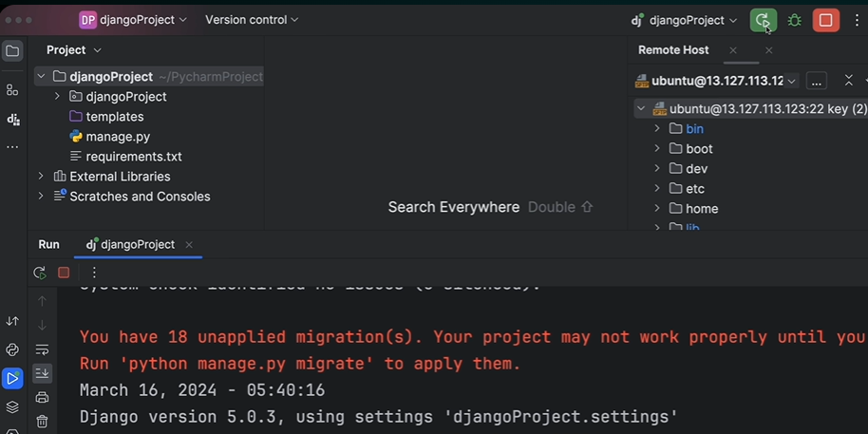
Task: Click the remote dev folder name
Action: click(x=696, y=168)
